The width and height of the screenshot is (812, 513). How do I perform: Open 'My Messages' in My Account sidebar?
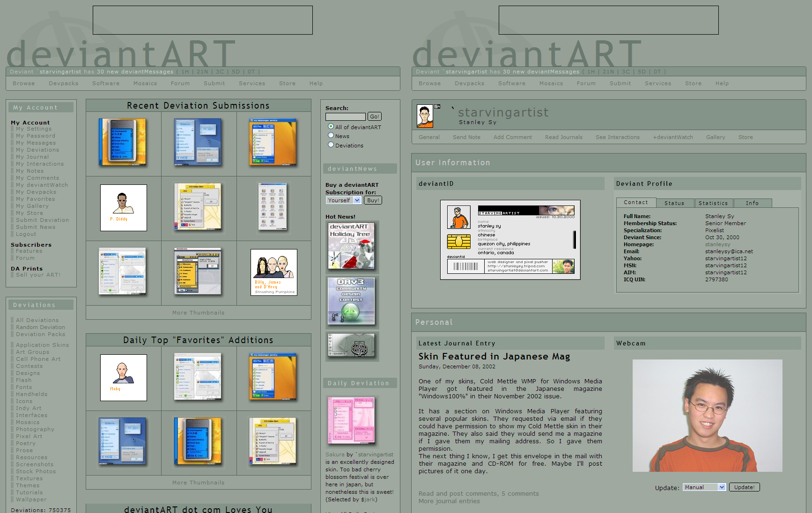36,143
